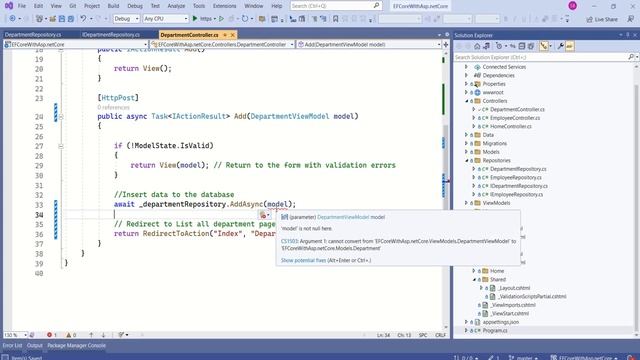
Task: Collapse the Add method outlining toggle
Action: [x=61, y=117]
